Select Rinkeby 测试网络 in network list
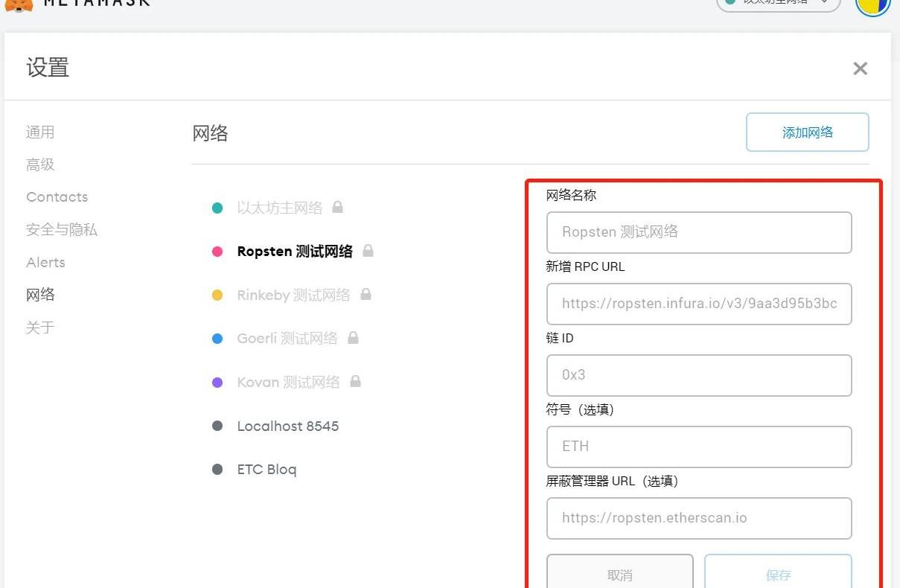This screenshot has height=588, width=900. tap(293, 295)
